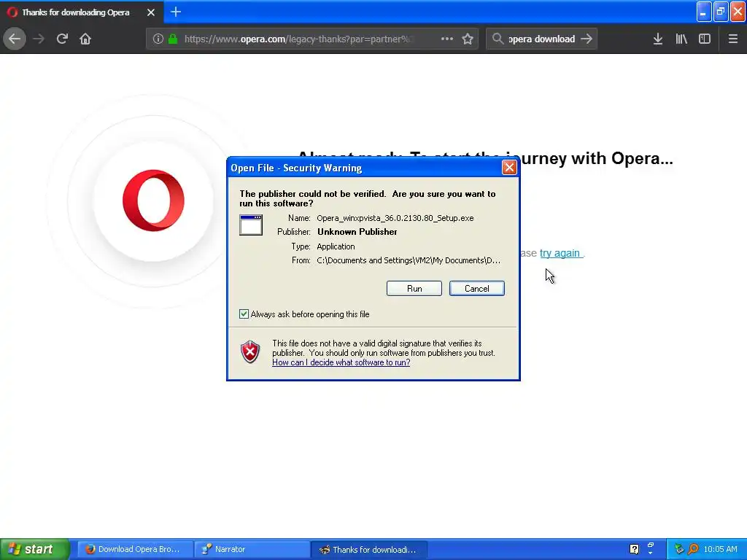Viewport: 747px width, 560px height.
Task: Open the Downloads arrow in toolbar
Action: coord(658,39)
